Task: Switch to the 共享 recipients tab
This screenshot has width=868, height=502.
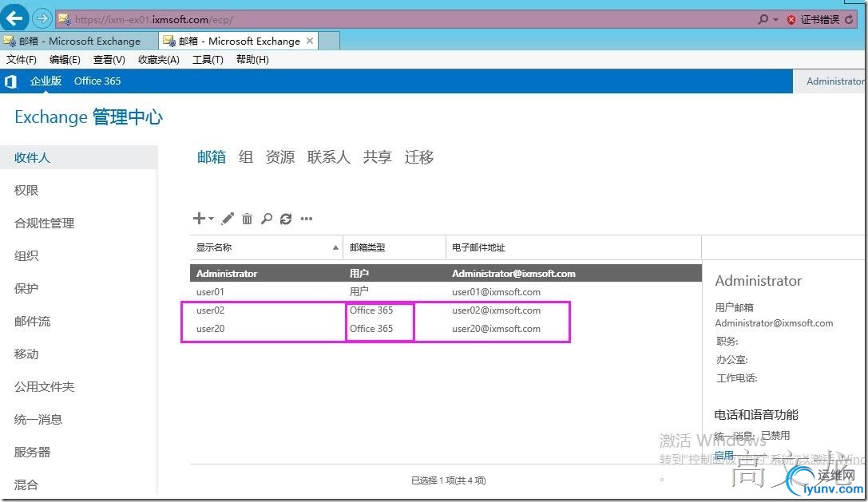Action: tap(378, 157)
